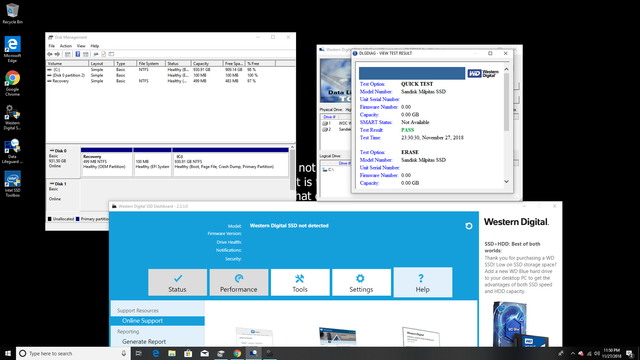Viewport: 640px width, 360px height.
Task: Select the Recovery partition block on Disk 0
Action: pos(107,162)
